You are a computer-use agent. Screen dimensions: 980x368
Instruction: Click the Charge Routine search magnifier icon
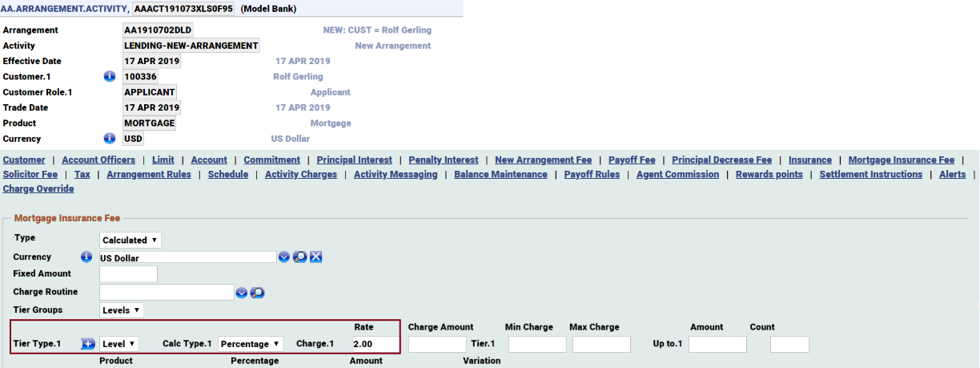(x=257, y=293)
